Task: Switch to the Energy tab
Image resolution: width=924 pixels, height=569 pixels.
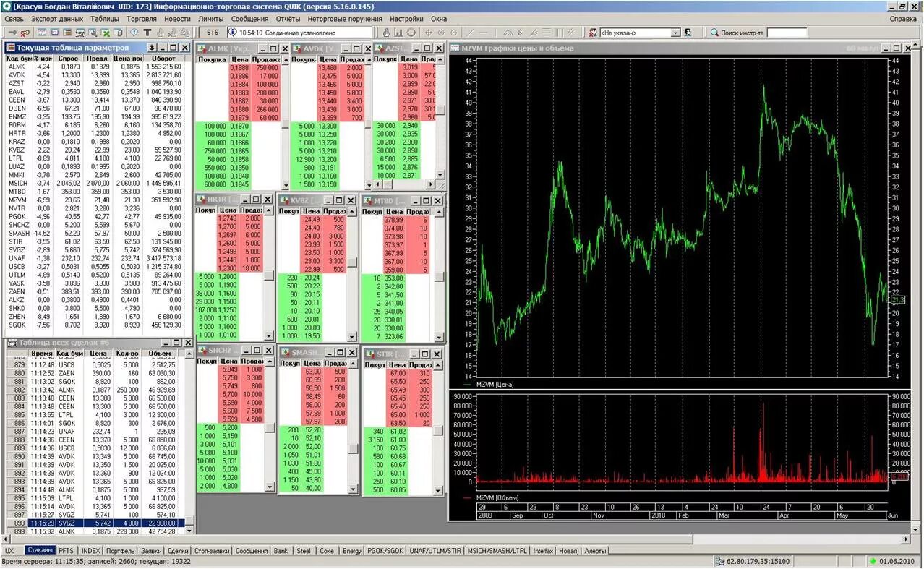Action: (x=352, y=551)
